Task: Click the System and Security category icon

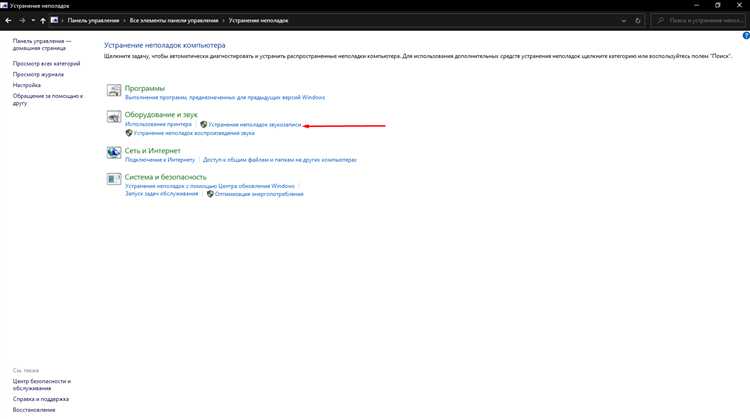Action: tap(114, 178)
